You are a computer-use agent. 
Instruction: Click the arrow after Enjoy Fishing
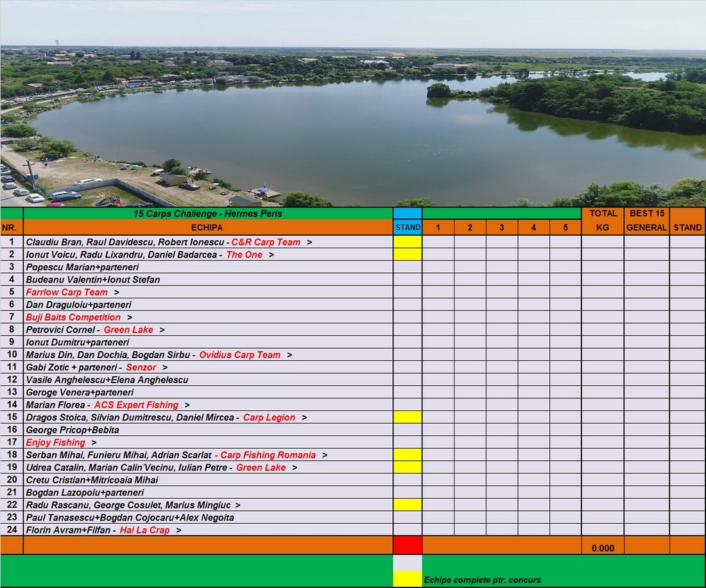(94, 442)
